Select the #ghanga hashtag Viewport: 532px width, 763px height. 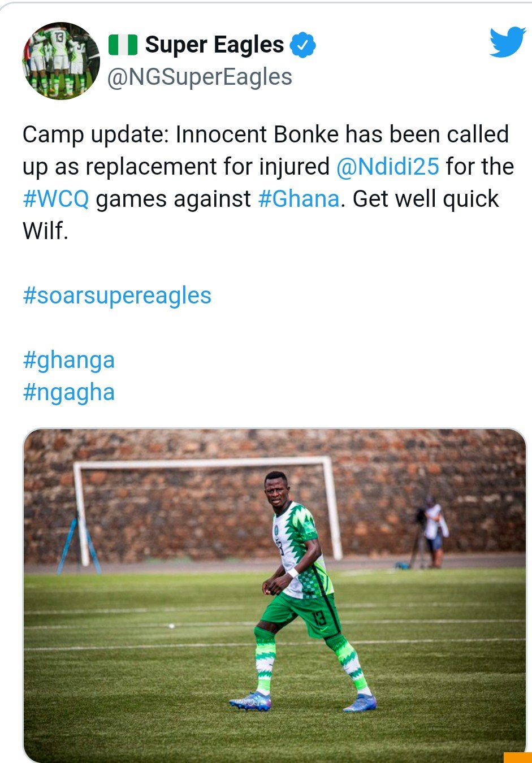click(x=68, y=360)
